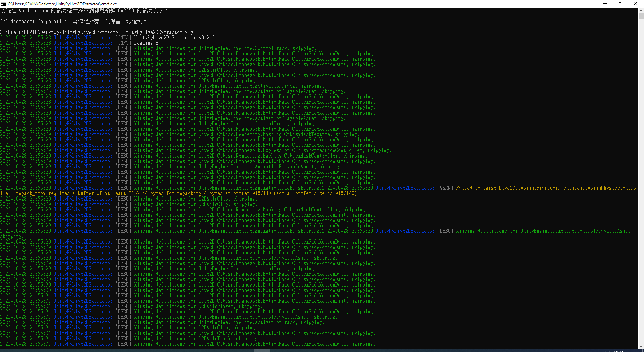Click the window title path text

(x=62, y=4)
